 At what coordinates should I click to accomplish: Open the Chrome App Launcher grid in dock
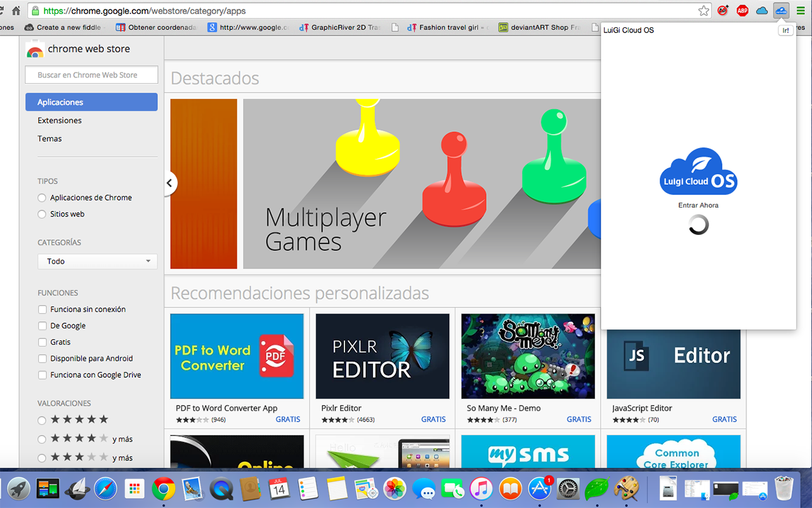tap(134, 489)
